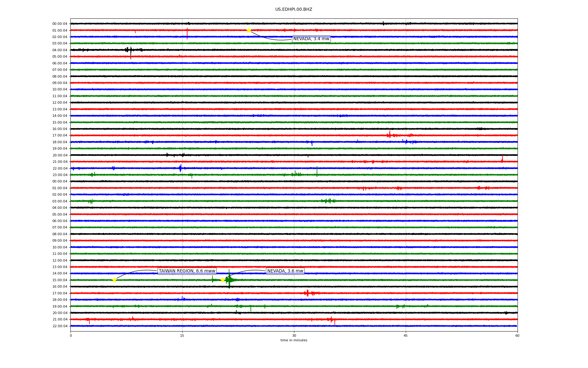Click the NEVADA, 3.6 mw annotation box
Viewport: 588px width, 368px height.
[285, 271]
